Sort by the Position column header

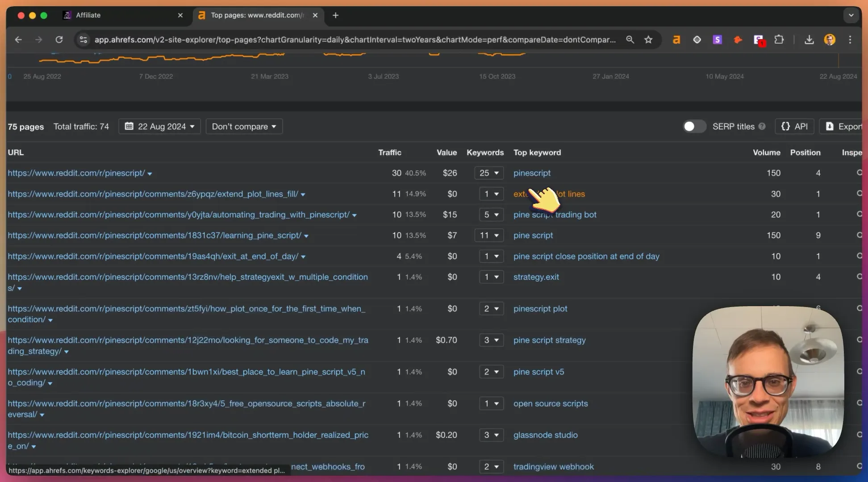(x=805, y=152)
